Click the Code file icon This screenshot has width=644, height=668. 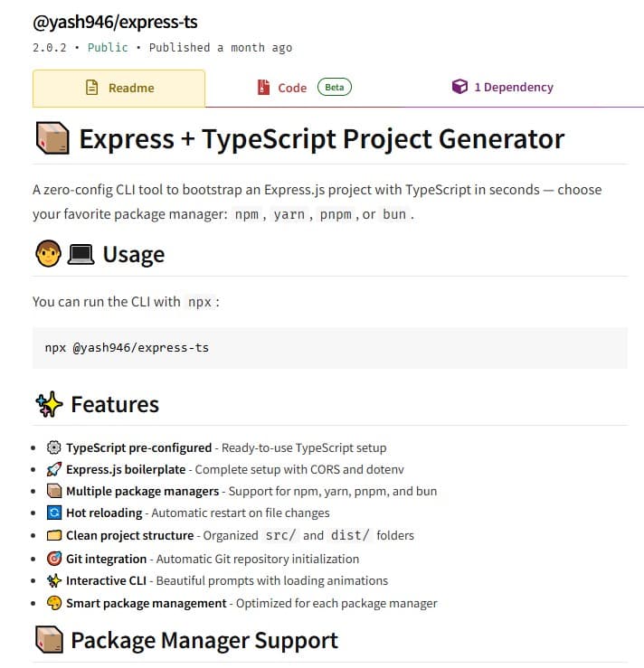point(263,88)
